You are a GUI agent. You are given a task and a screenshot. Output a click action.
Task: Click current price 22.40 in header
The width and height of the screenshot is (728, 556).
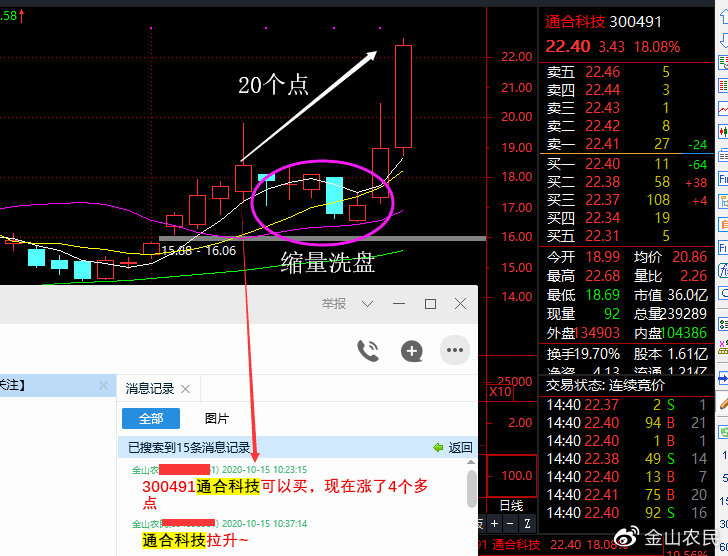568,46
